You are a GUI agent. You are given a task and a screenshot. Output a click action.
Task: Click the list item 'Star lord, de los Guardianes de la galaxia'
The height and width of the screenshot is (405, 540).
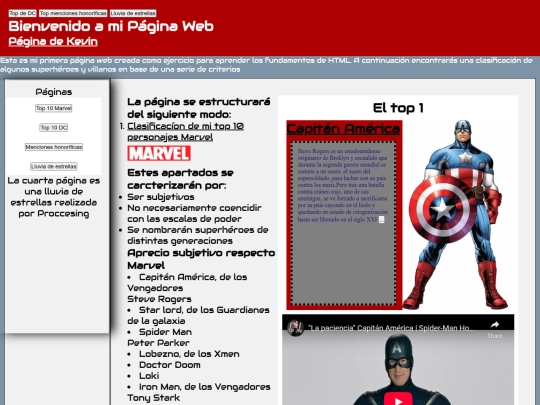(198, 315)
